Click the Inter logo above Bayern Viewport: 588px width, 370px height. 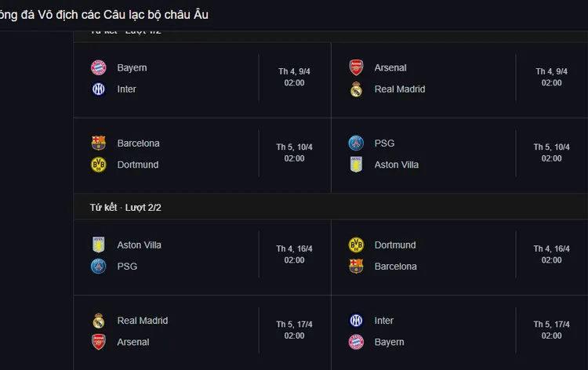pyautogui.click(x=356, y=321)
